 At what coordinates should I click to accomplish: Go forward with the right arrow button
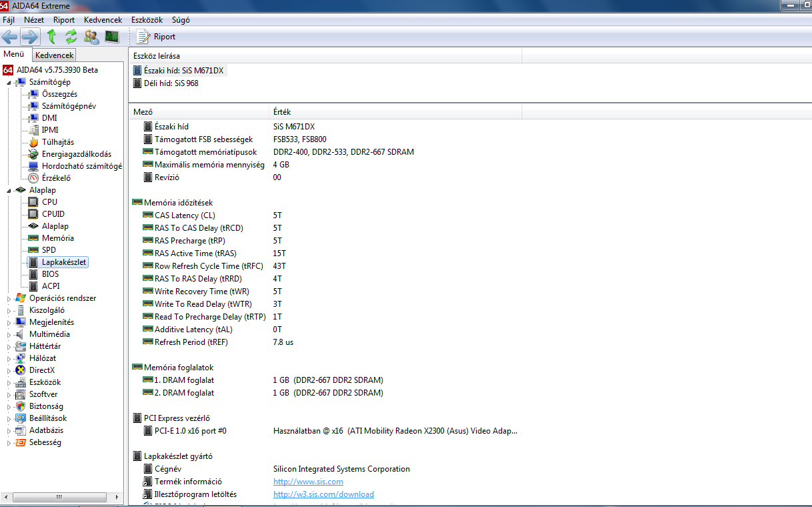[30, 37]
